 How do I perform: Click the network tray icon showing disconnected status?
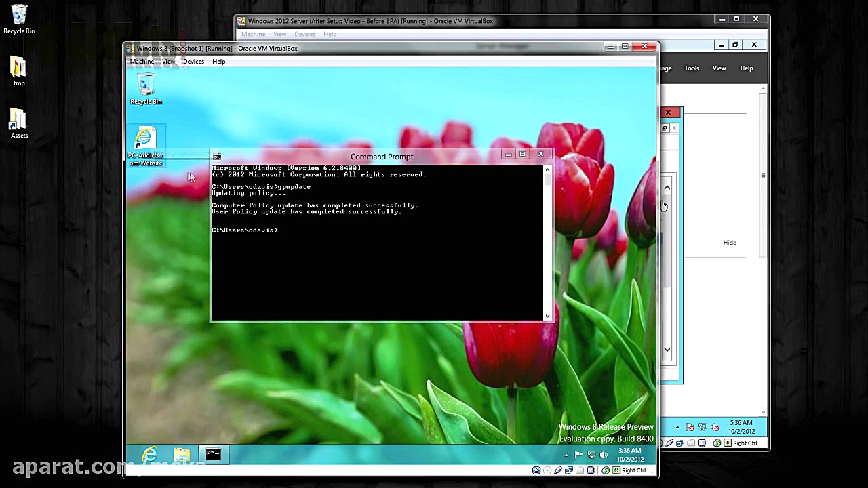tap(591, 455)
